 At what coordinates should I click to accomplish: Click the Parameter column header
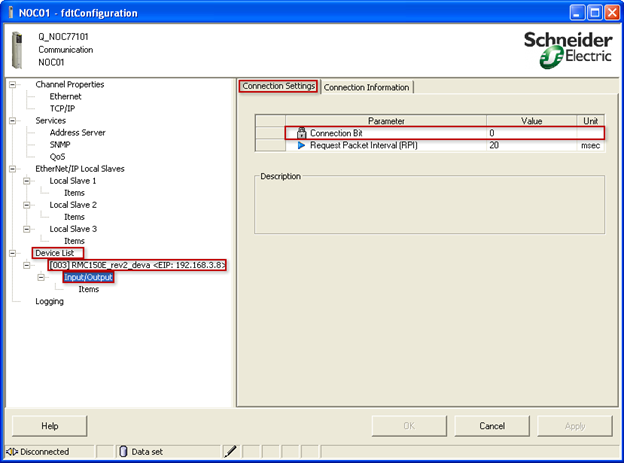[386, 121]
